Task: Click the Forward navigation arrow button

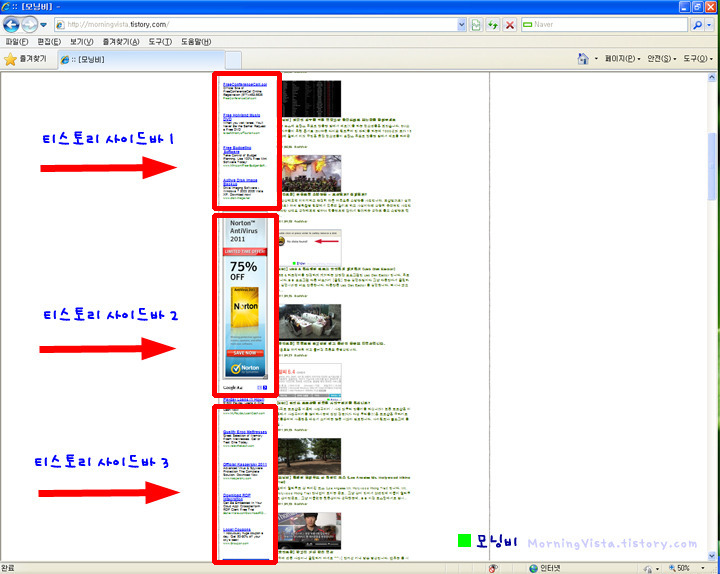Action: [x=30, y=24]
